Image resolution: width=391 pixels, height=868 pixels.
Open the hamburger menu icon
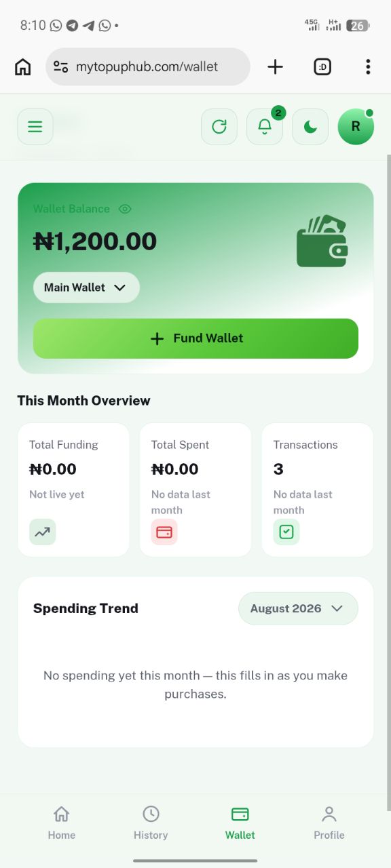click(35, 127)
